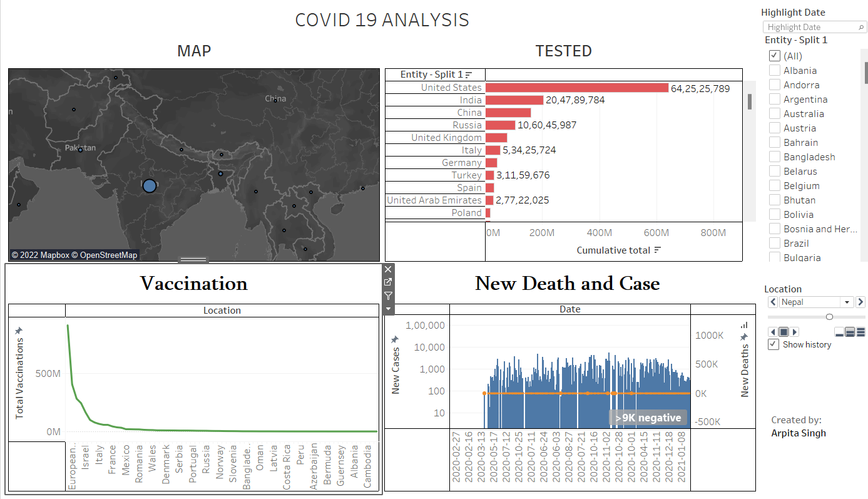Click the pin icon on New Deaths axis
868x499 pixels.
click(x=744, y=337)
